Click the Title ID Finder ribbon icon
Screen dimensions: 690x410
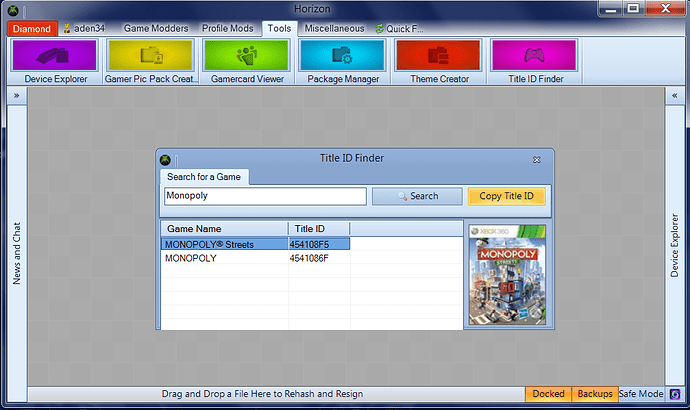coord(533,61)
